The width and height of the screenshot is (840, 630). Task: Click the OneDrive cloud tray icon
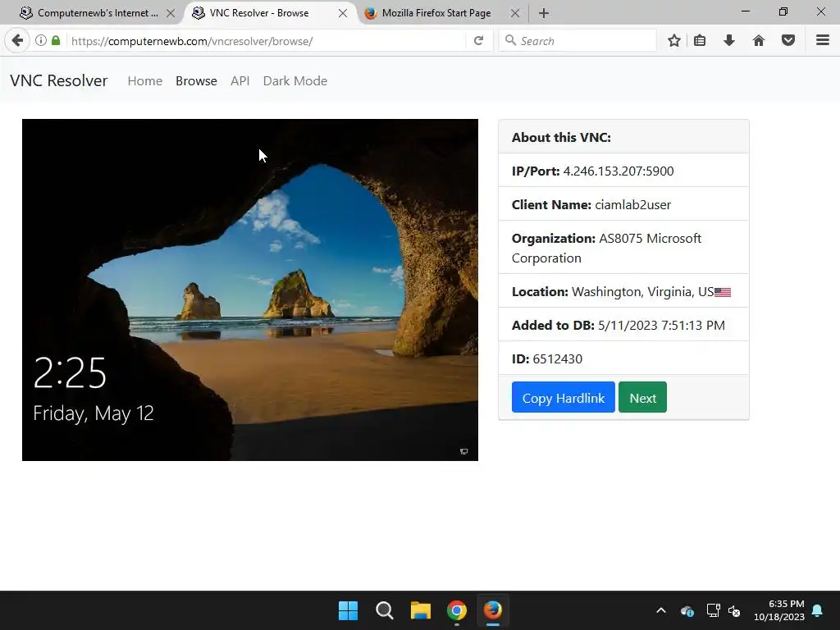click(687, 610)
